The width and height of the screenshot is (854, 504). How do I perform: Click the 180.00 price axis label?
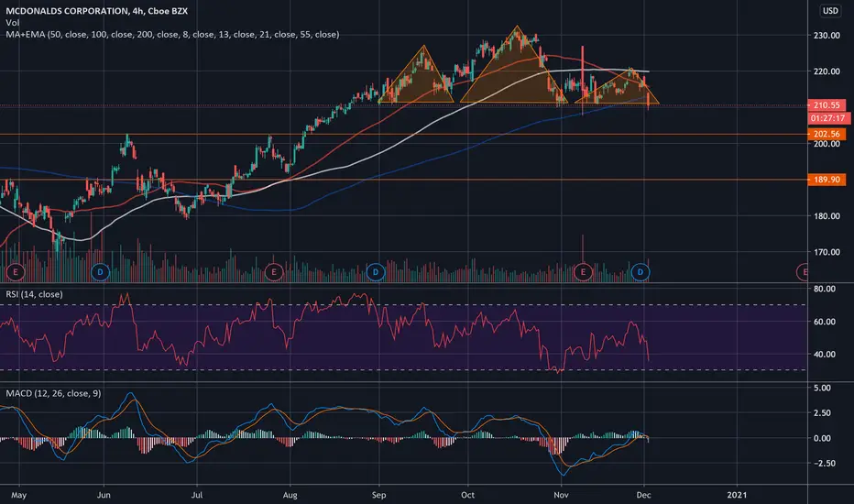[x=827, y=216]
